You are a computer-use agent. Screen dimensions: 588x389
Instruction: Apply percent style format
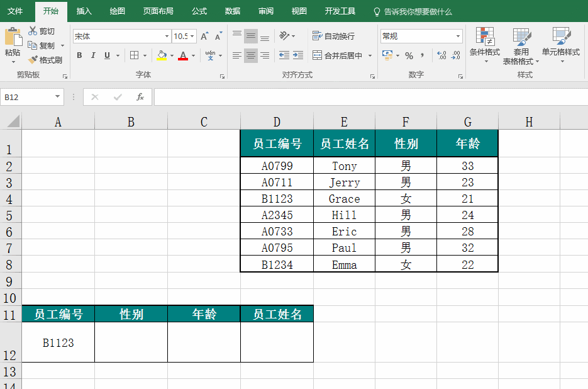pos(409,55)
